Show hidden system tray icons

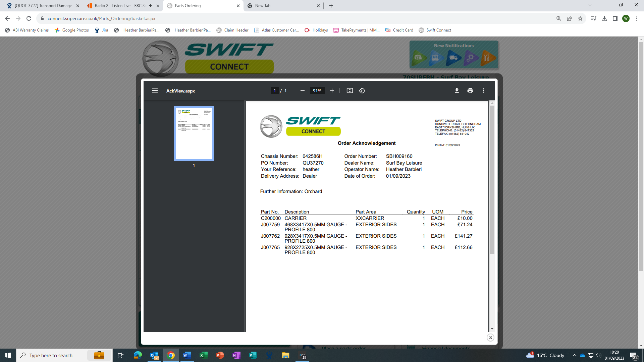pyautogui.click(x=574, y=355)
